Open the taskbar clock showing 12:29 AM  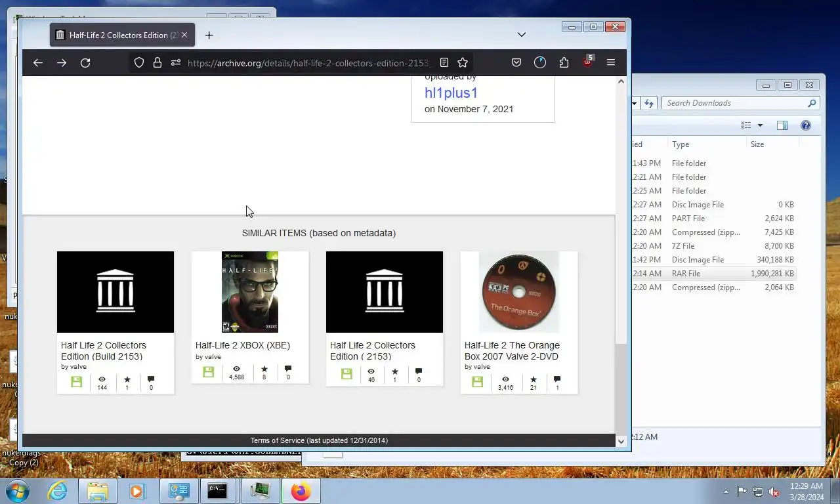[x=807, y=492]
